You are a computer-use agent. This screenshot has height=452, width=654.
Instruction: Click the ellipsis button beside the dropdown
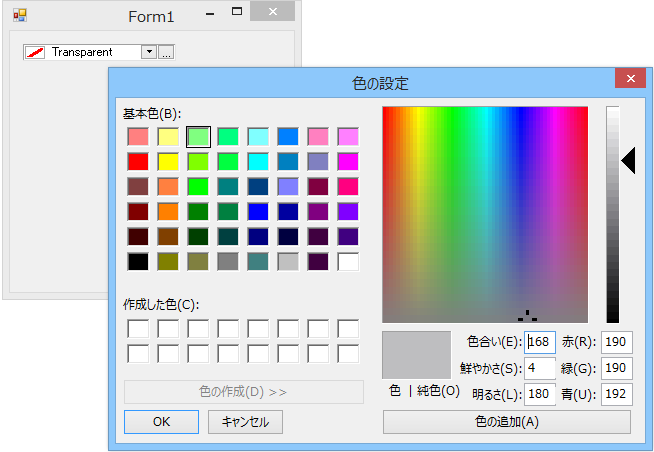point(166,52)
